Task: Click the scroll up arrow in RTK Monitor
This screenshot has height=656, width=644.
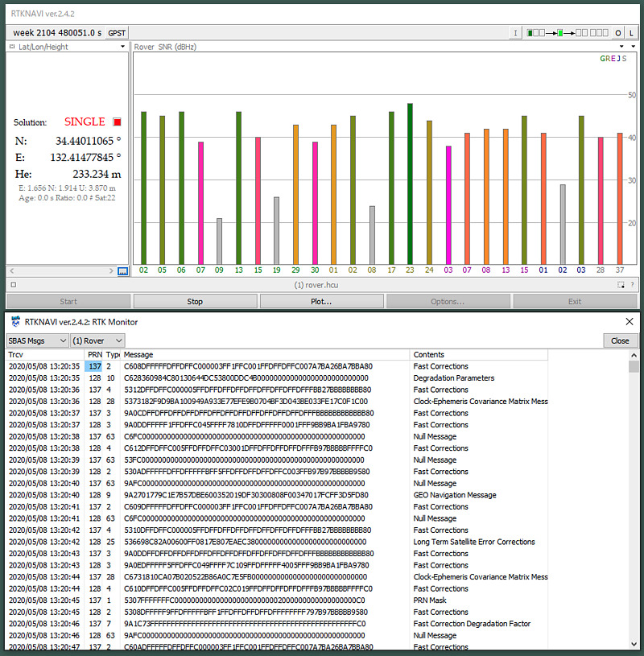Action: 634,355
